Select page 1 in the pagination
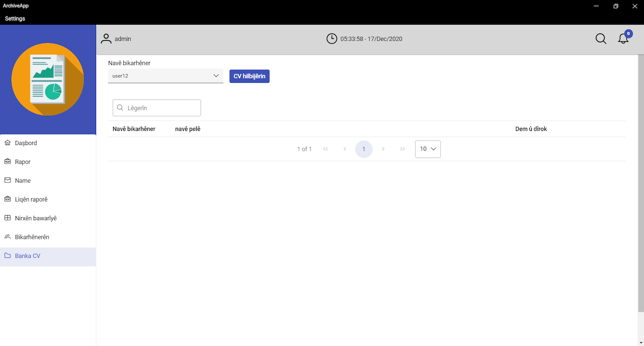 (x=364, y=149)
